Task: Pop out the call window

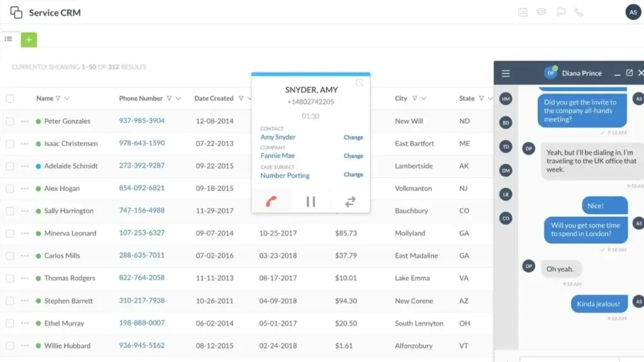Action: point(360,82)
